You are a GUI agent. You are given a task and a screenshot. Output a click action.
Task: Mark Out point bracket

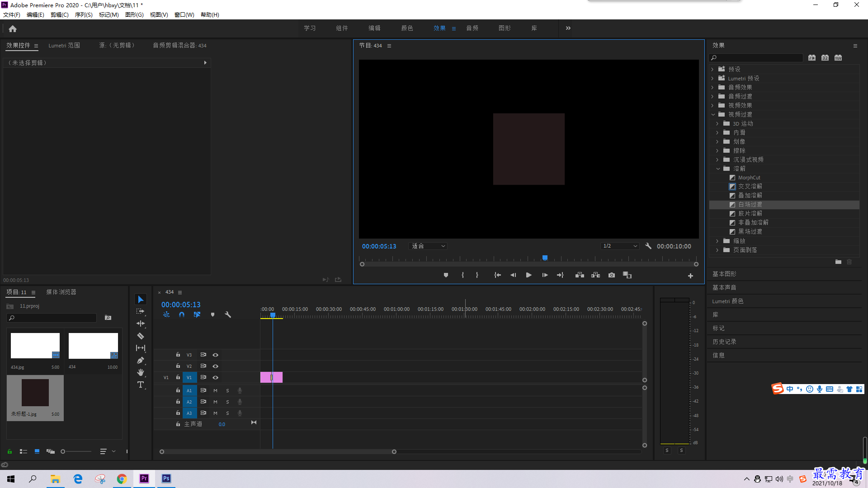pyautogui.click(x=477, y=275)
